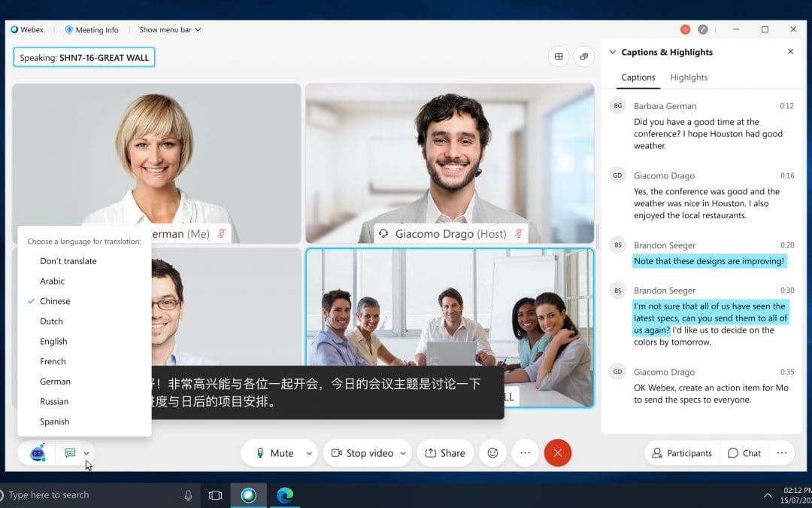Screen dimensions: 812x508
Task: Click the Speaking: SHN7-16-GREAT WALL indicator
Action: [x=84, y=57]
